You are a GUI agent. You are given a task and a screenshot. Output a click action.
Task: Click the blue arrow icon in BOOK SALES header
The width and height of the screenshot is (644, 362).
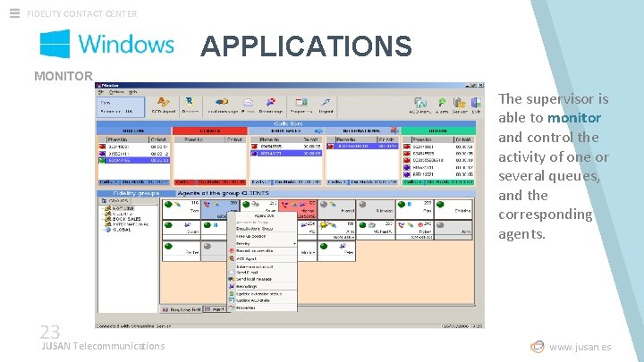click(x=318, y=130)
